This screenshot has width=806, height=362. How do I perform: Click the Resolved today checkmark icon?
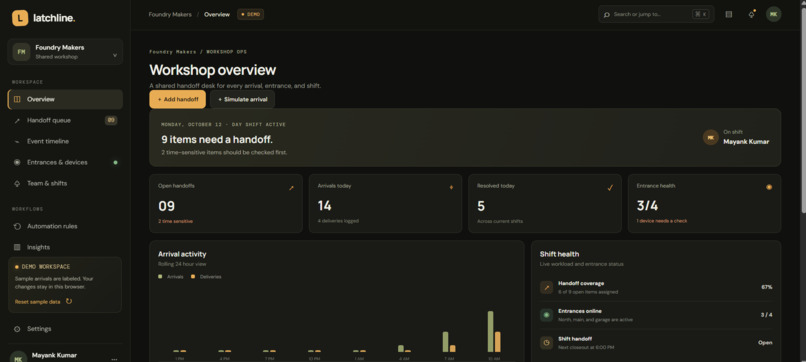coord(610,188)
